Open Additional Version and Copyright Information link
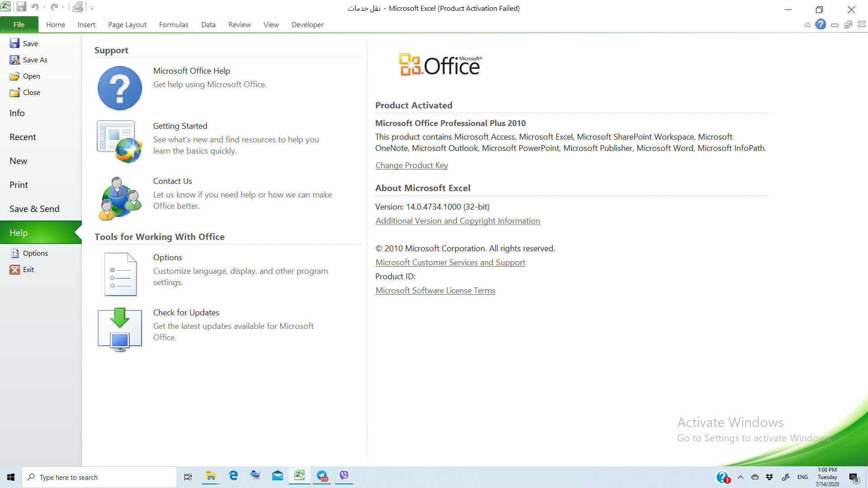The image size is (868, 488). 458,221
